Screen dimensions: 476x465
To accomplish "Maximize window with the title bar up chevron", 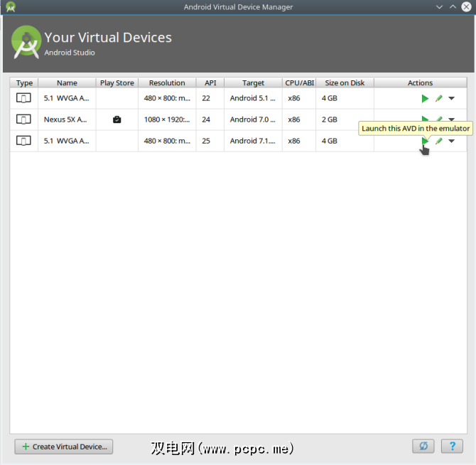I will pyautogui.click(x=453, y=6).
